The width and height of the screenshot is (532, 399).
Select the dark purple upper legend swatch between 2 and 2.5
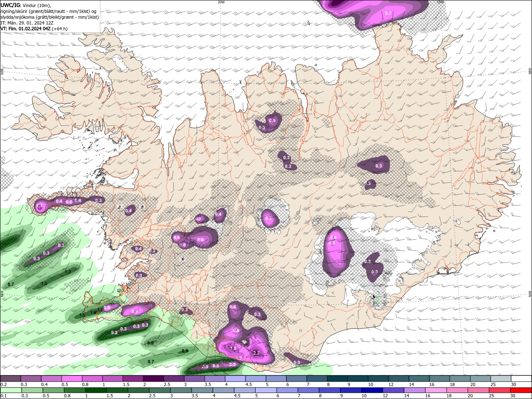click(x=153, y=379)
